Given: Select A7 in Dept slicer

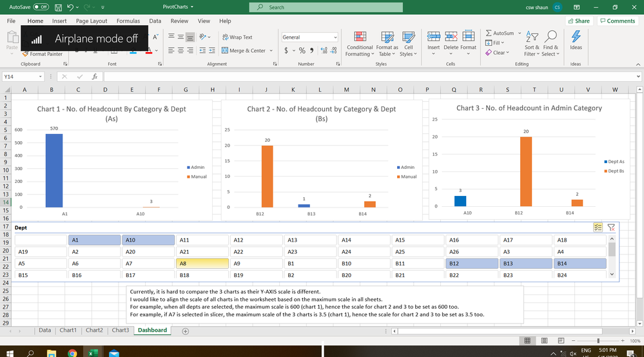Looking at the screenshot, I should [x=148, y=264].
